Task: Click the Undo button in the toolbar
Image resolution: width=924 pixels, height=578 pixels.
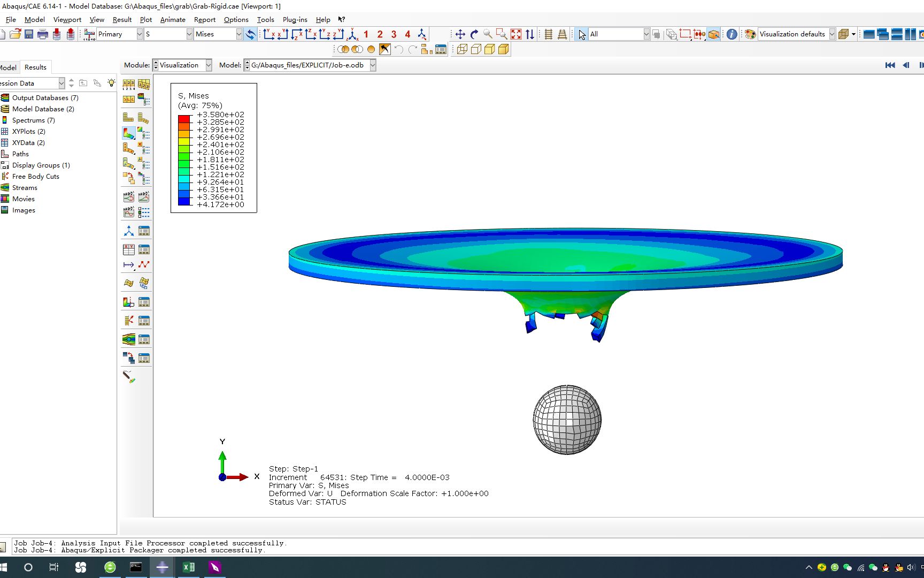Action: pos(399,49)
